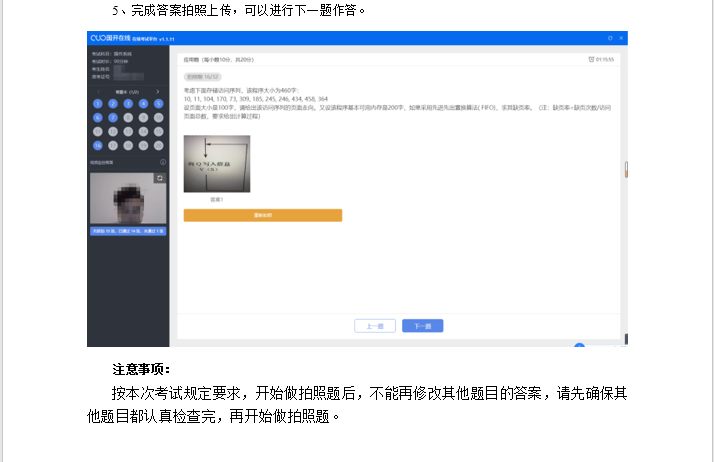Screen dimensions: 714x462
Task: Click the settings icon in the blue title bar
Action: point(609,38)
